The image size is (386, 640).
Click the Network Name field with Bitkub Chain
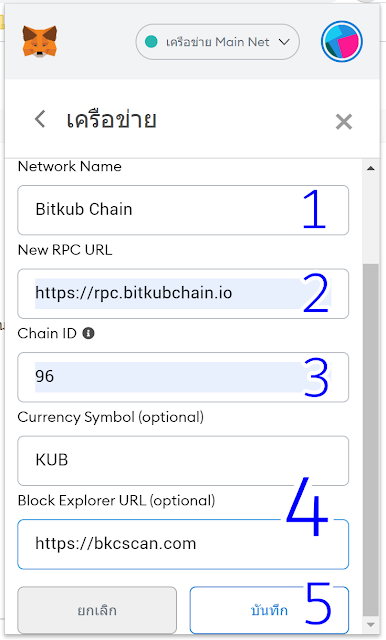click(x=183, y=210)
